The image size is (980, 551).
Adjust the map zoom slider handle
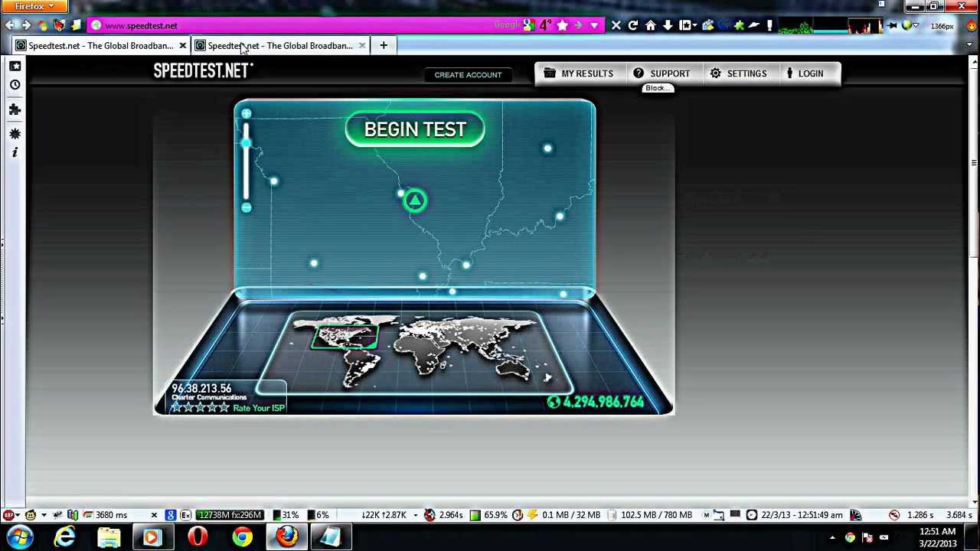click(x=246, y=143)
